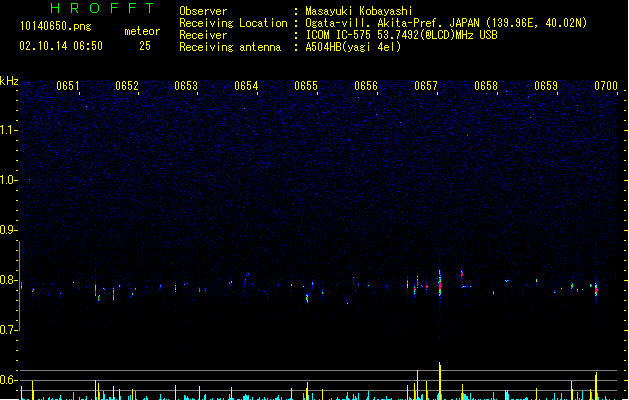Click the tallest yellow intensity spike
This screenshot has width=629, height=400.
click(x=440, y=381)
